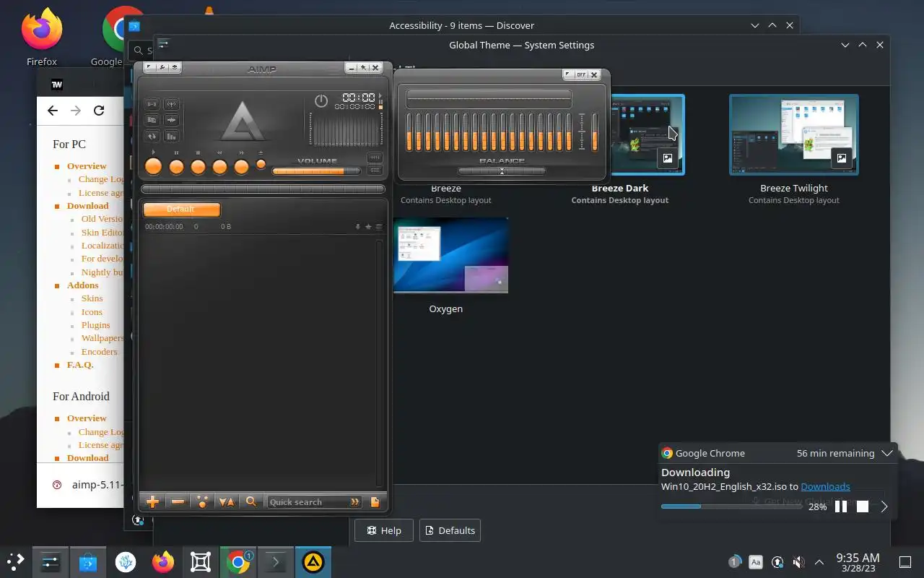Open playlist sorting arrows button
This screenshot has height=578, width=924.
pos(227,501)
